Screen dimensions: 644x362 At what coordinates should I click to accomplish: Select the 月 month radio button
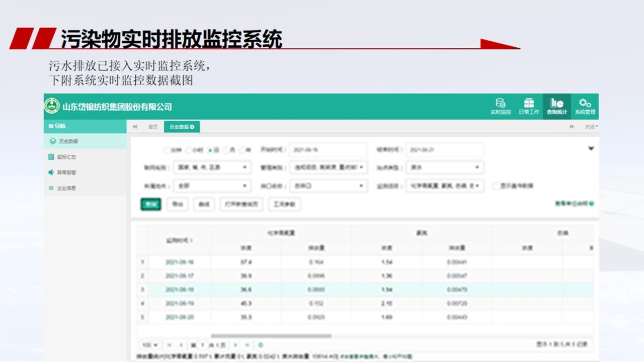(x=225, y=150)
